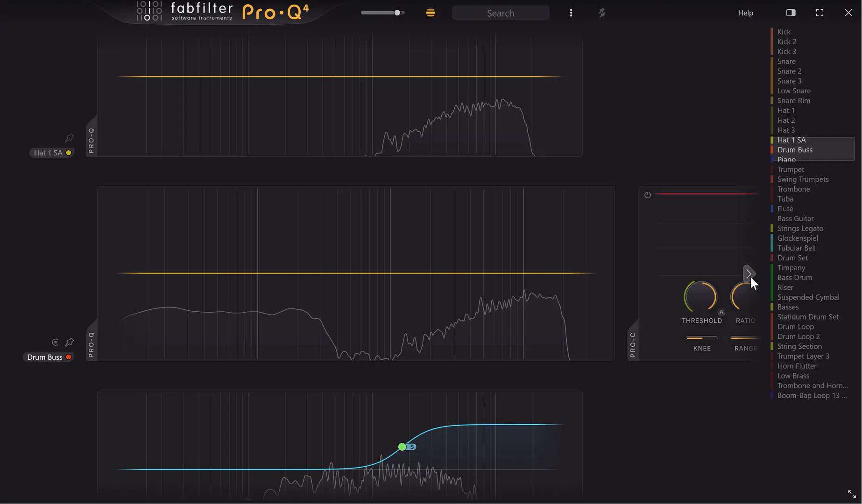Click the Search field

[501, 13]
